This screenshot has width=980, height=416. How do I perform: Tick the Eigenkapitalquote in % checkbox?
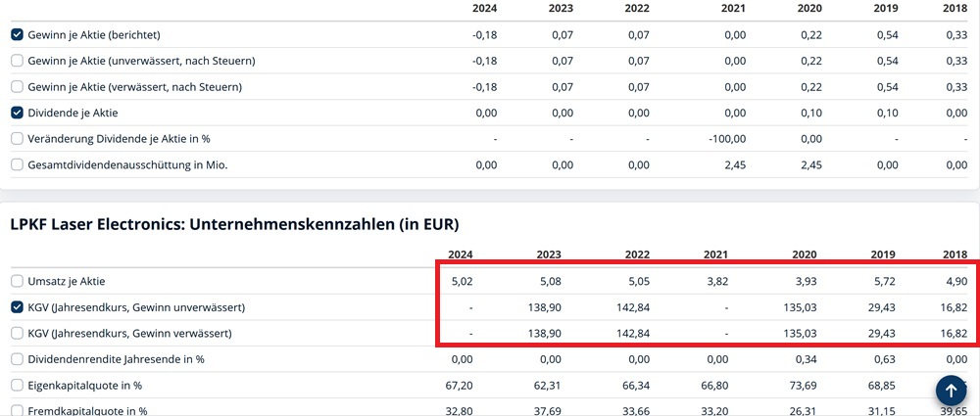(x=17, y=385)
